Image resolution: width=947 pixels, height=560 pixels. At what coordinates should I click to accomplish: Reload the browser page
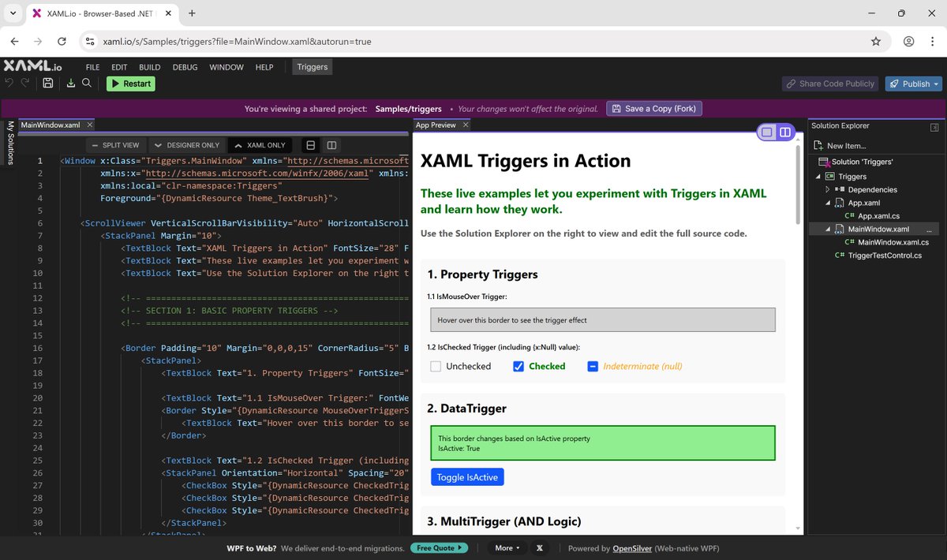click(x=62, y=41)
